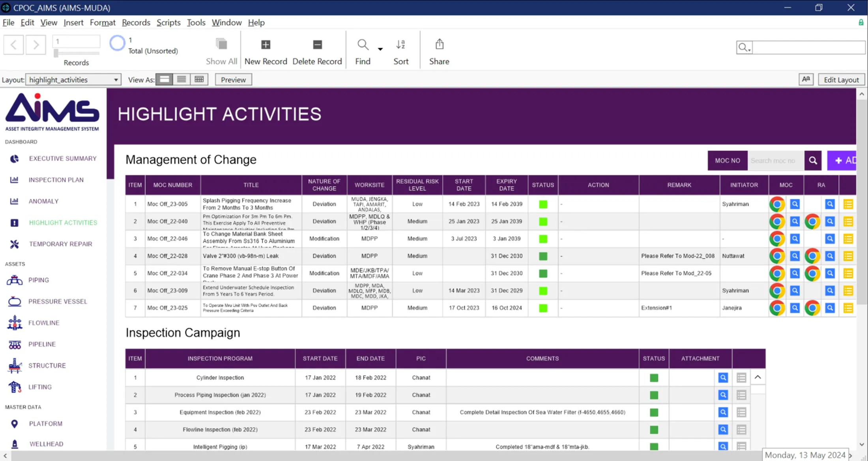Image resolution: width=868 pixels, height=461 pixels.
Task: Click the quick find search box
Action: pyautogui.click(x=809, y=47)
